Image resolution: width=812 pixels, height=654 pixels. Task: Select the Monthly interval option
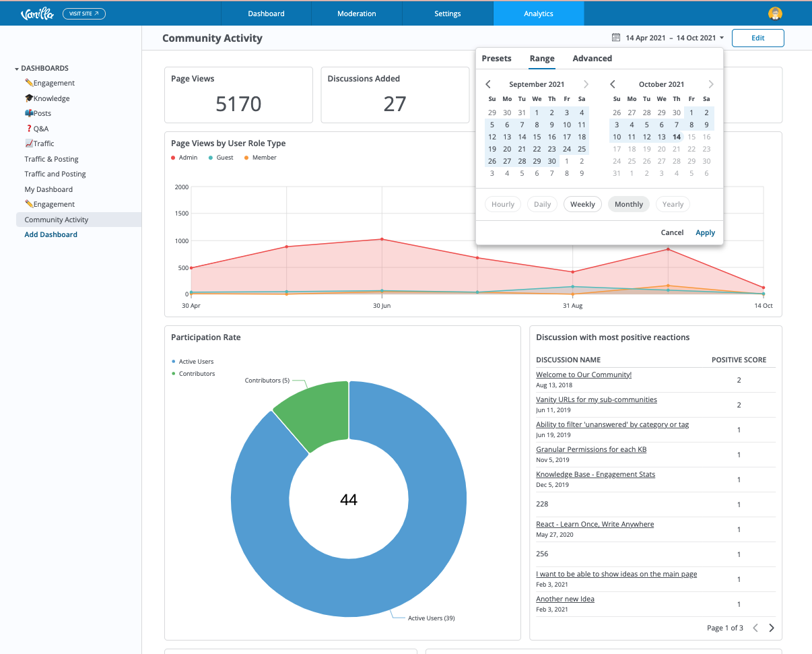[x=629, y=204]
